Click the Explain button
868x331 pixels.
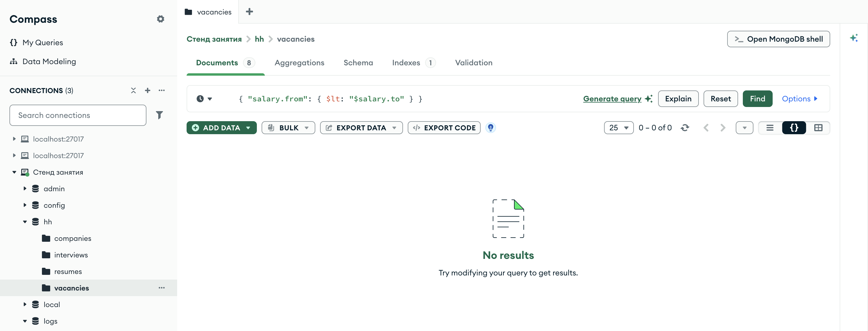[678, 99]
